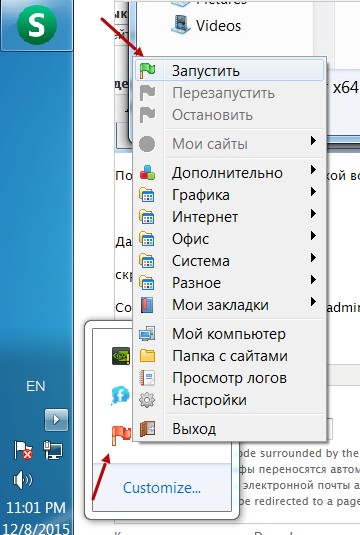Open the Customize... link in the tray popup
This screenshot has height=535, width=360.
coord(162,488)
